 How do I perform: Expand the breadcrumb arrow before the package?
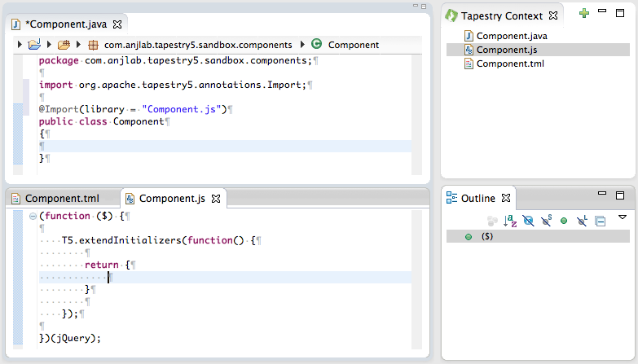point(78,44)
